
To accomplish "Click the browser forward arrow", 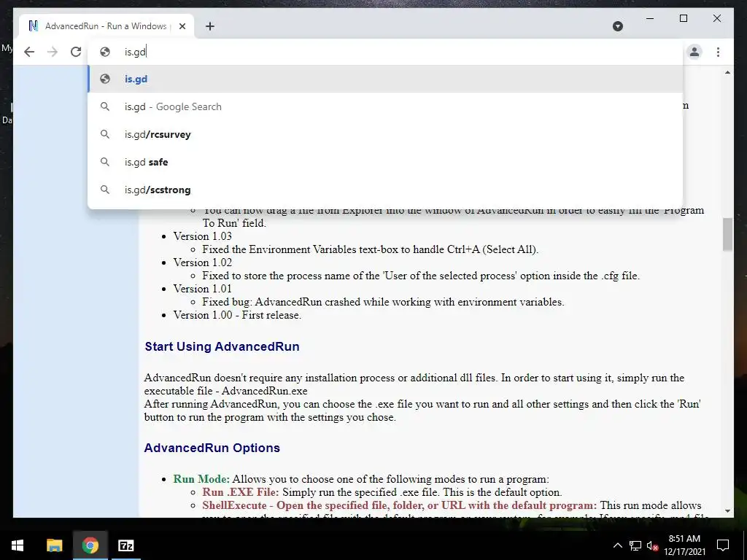I will point(53,52).
